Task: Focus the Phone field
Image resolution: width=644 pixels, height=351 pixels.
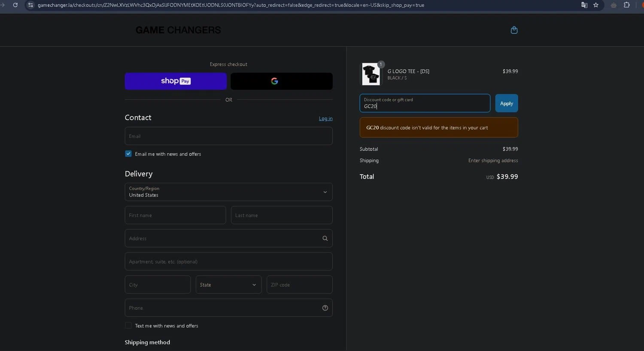Action: pyautogui.click(x=229, y=308)
